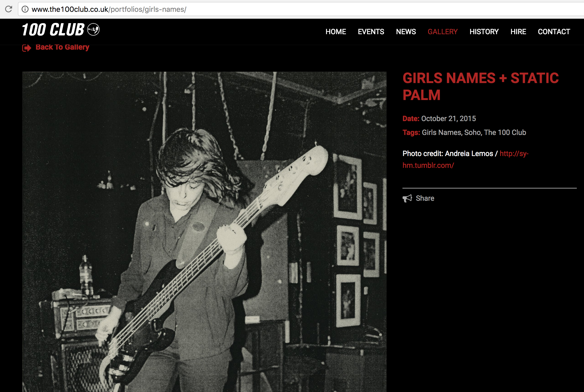Open the Home menu item
This screenshot has width=584, height=392.
pyautogui.click(x=336, y=32)
